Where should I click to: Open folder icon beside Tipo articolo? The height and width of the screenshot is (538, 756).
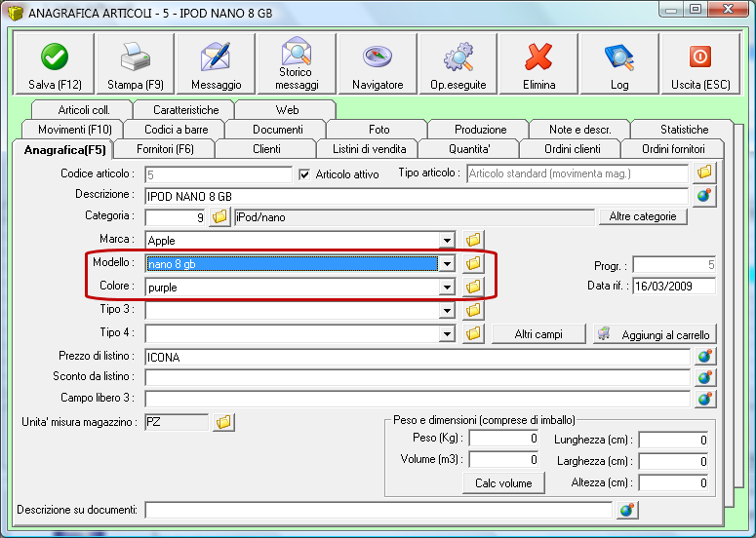point(704,172)
